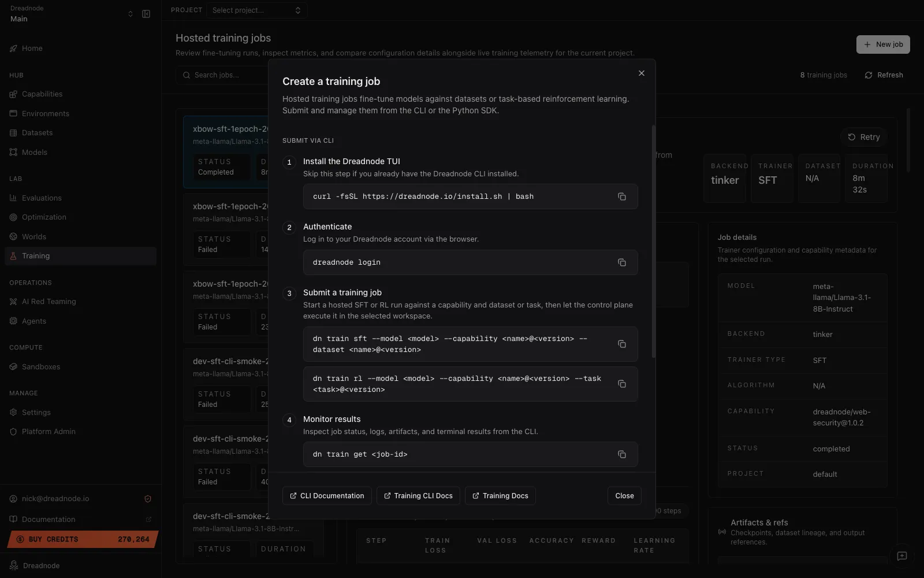Image resolution: width=924 pixels, height=578 pixels.
Task: Select Evaluations under the Lab group
Action: coord(41,198)
